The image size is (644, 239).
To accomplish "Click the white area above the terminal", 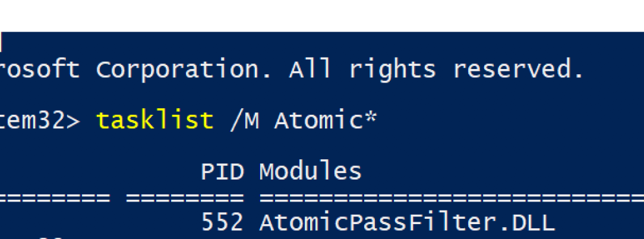I will [322, 15].
